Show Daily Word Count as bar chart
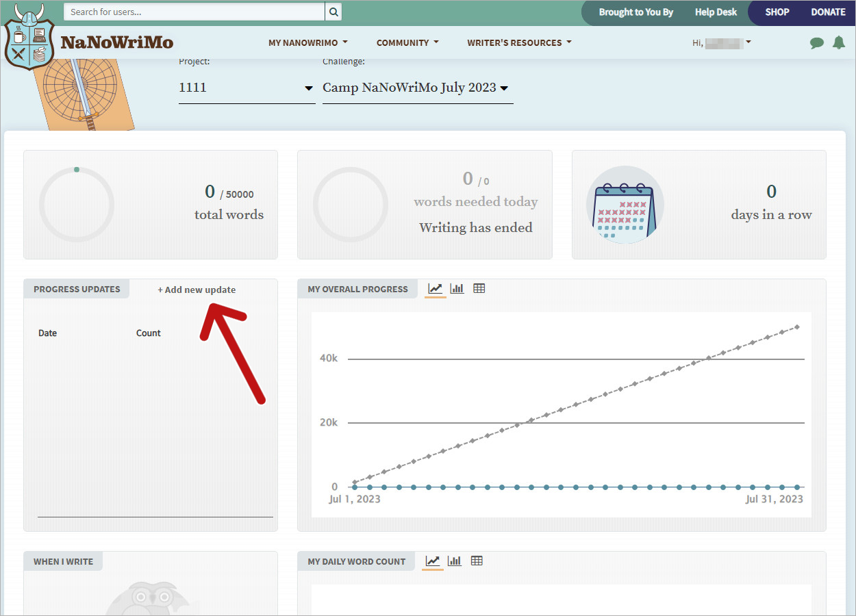 click(455, 561)
